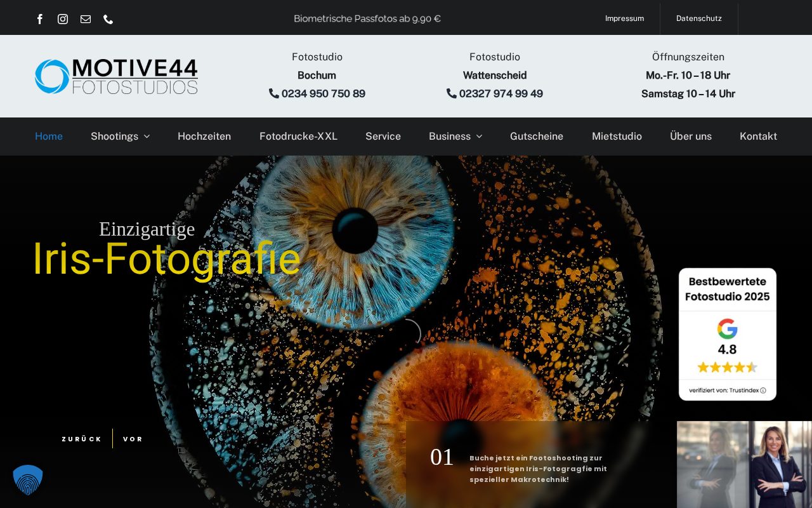Click the Samstag 10–14 Uhr text
This screenshot has height=508, width=812.
pos(688,93)
